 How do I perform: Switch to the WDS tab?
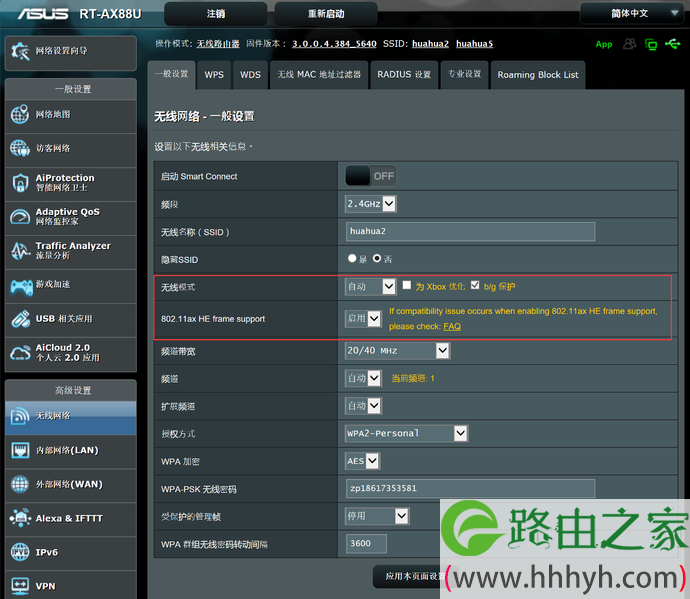click(x=250, y=75)
